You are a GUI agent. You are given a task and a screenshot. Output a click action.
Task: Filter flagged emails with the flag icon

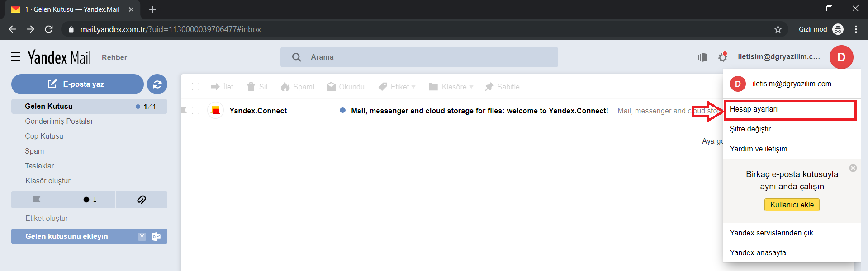pyautogui.click(x=37, y=200)
